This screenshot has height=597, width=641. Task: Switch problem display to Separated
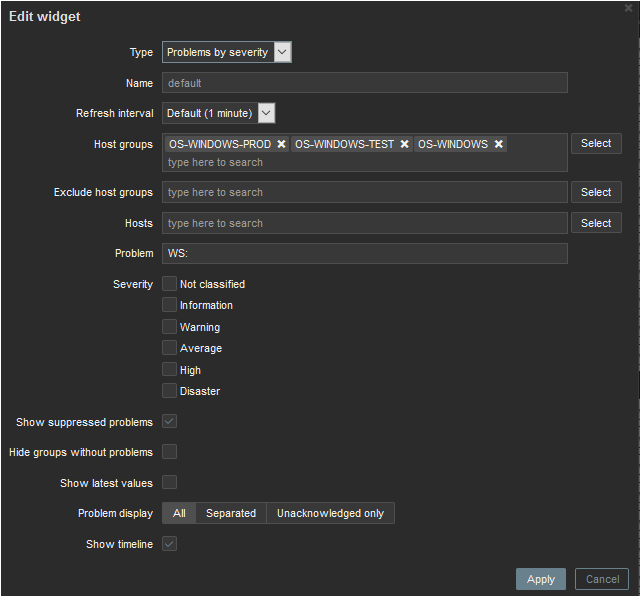pyautogui.click(x=231, y=513)
